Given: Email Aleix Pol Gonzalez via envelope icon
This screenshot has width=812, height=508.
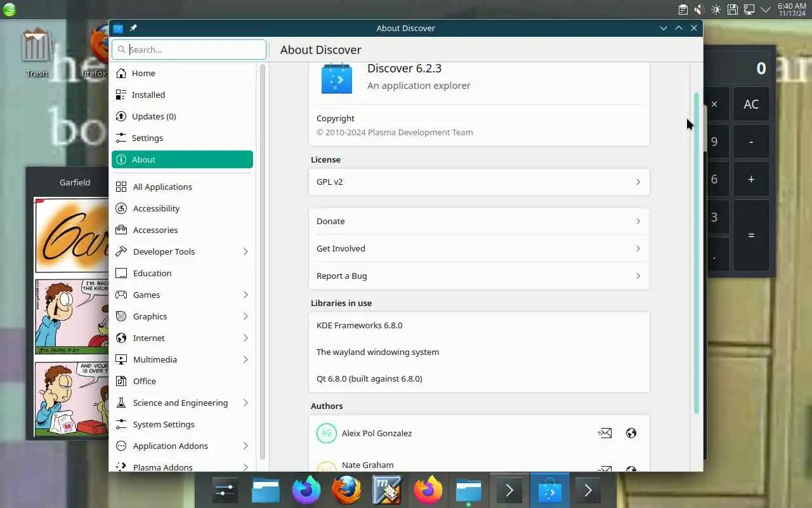Looking at the screenshot, I should pos(605,433).
